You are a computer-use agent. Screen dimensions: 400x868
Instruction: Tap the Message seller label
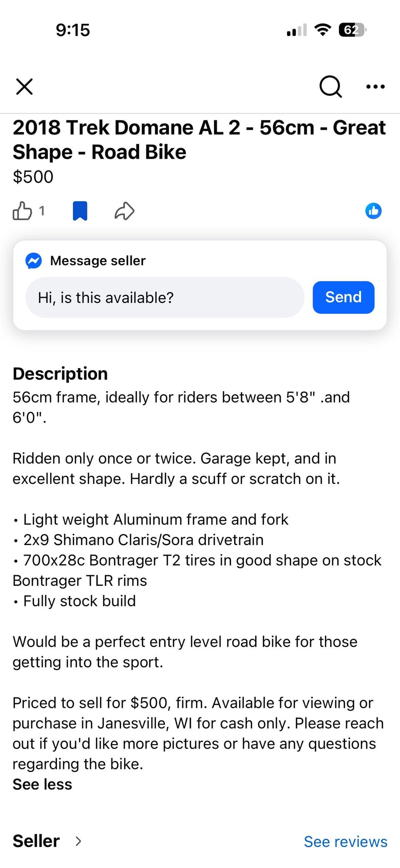98,261
